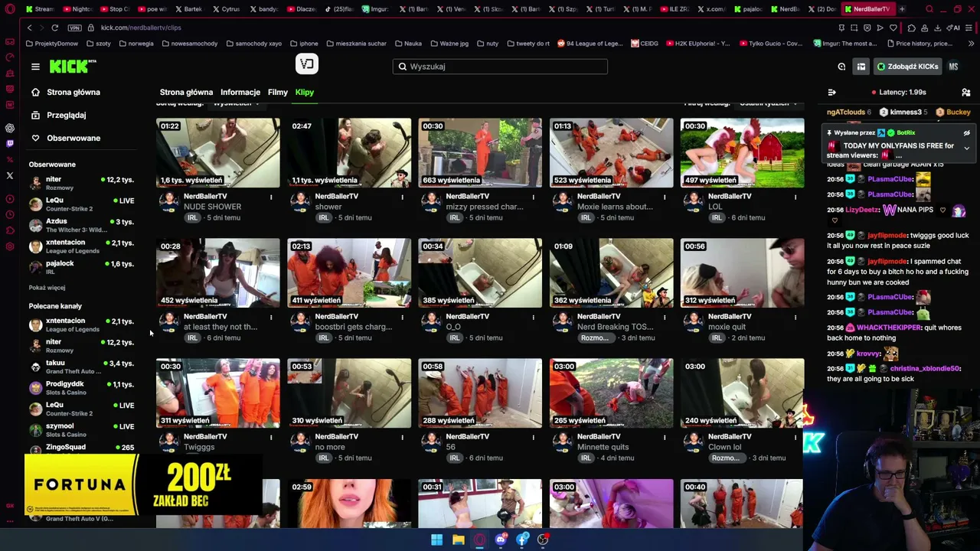The width and height of the screenshot is (980, 551).
Task: Play the 'Clown lol' clip thumbnail
Action: click(x=742, y=393)
